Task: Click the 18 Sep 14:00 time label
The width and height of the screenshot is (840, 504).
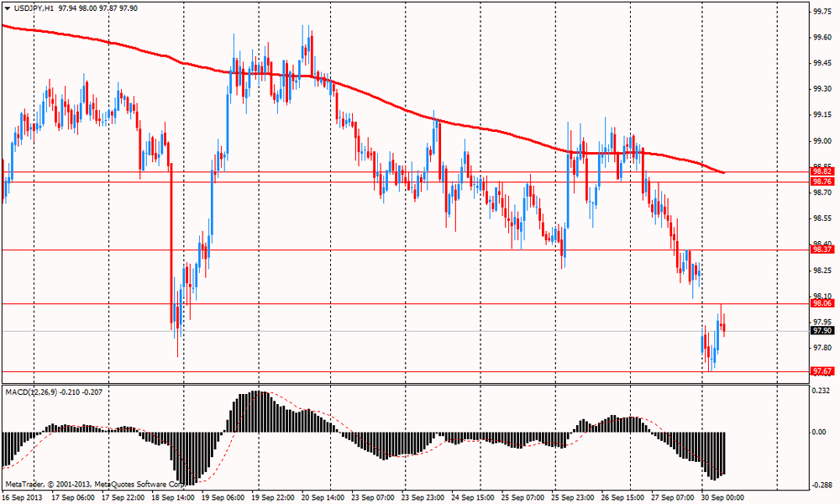Action: 174,496
